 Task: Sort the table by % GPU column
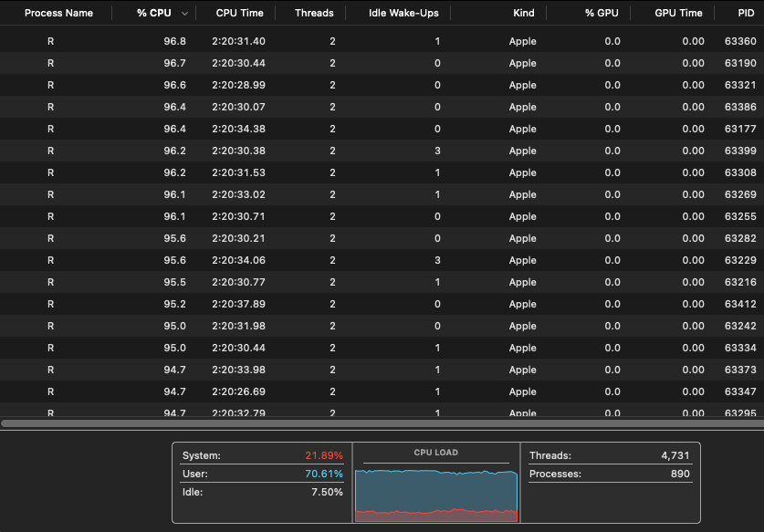[x=602, y=13]
